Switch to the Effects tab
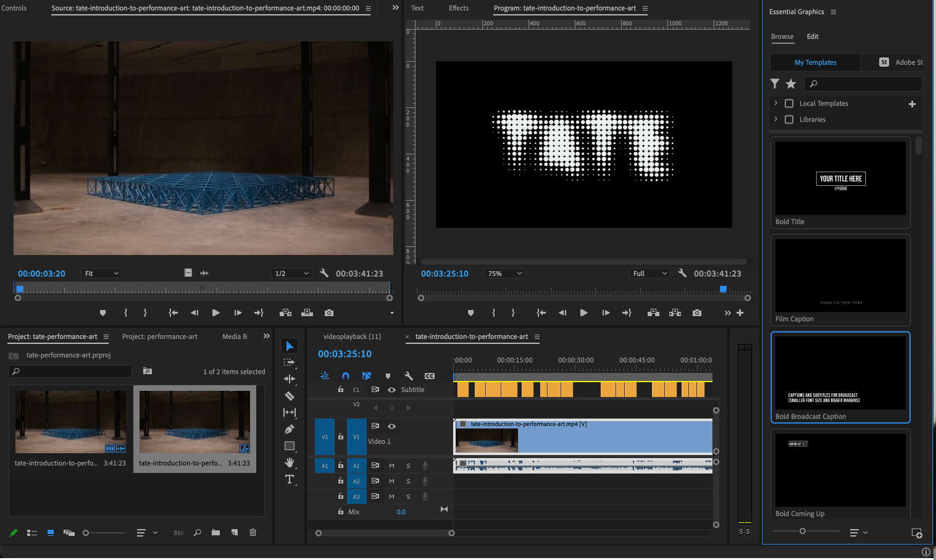Image resolution: width=936 pixels, height=560 pixels. [458, 8]
